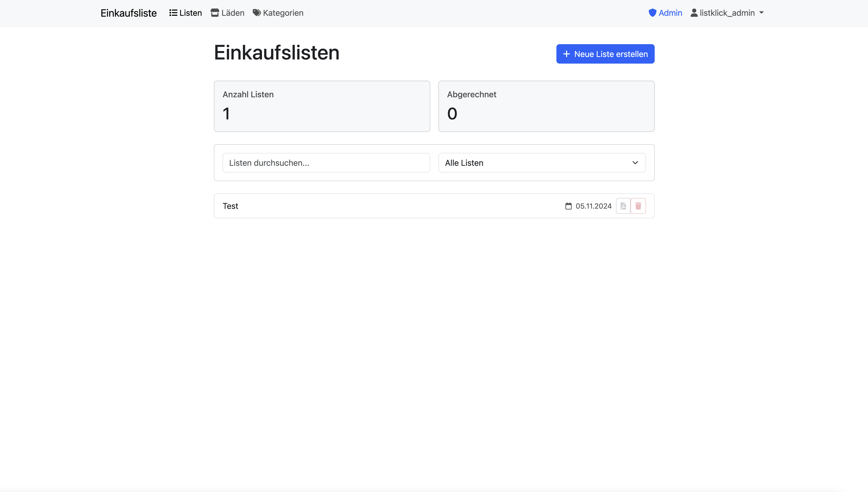Click the list icon next to Listen
The image size is (868, 492).
tap(173, 13)
